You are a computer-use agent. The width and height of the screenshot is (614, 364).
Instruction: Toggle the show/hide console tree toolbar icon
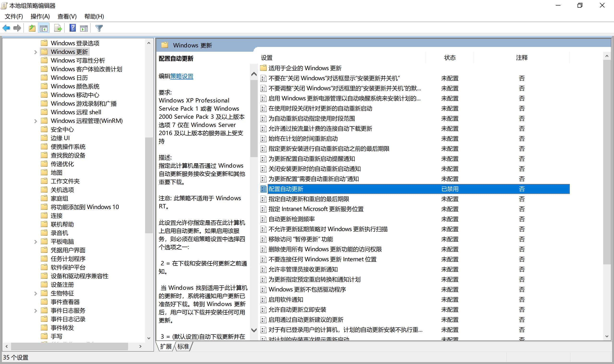click(x=43, y=28)
